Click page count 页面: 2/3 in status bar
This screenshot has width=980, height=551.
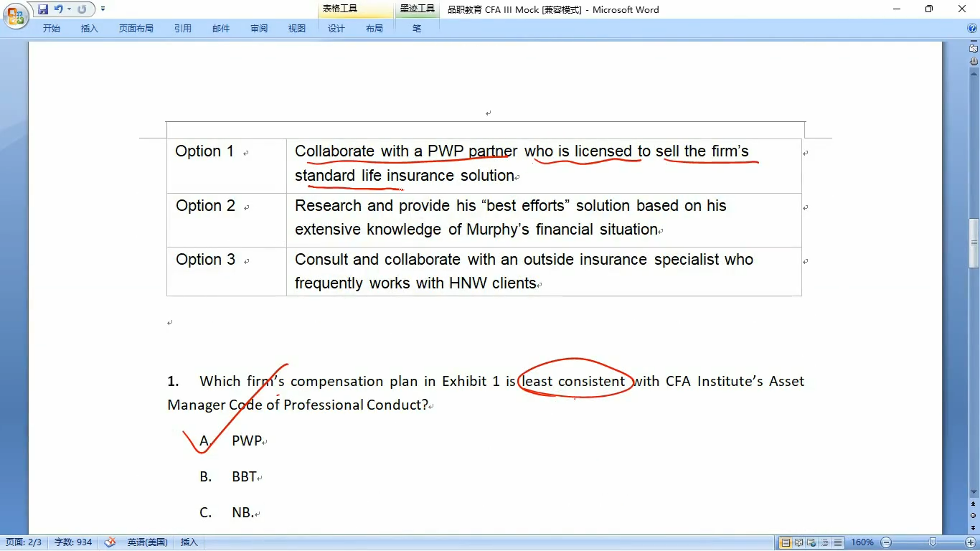[24, 542]
